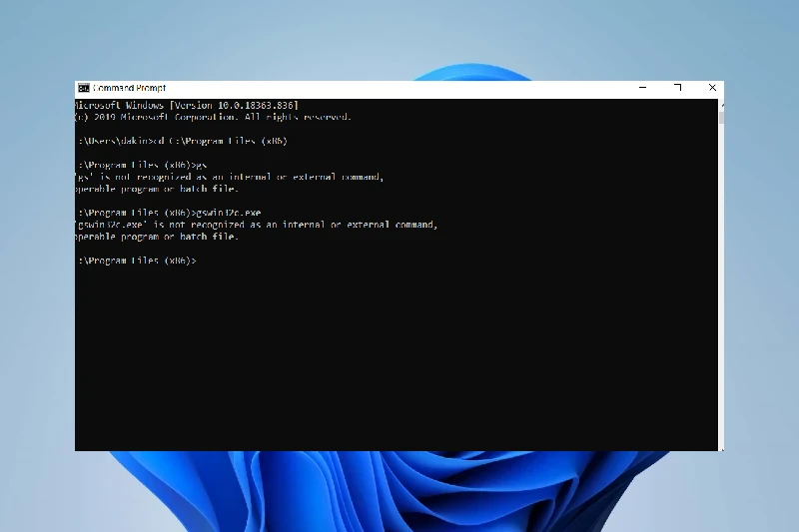The width and height of the screenshot is (799, 532).
Task: Click the last empty 'Program Files (x86)>' prompt
Action: [136, 261]
